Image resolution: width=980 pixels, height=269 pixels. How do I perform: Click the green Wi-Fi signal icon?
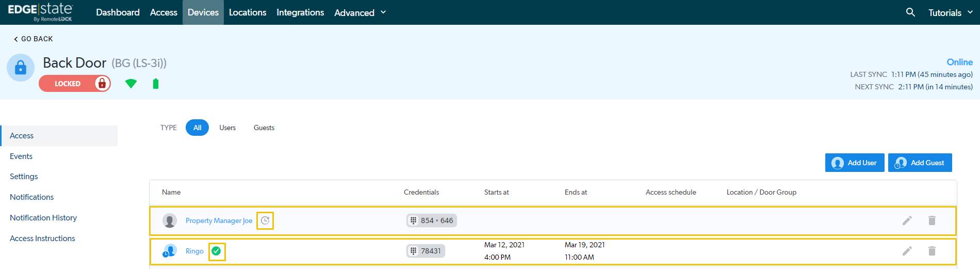click(x=131, y=84)
